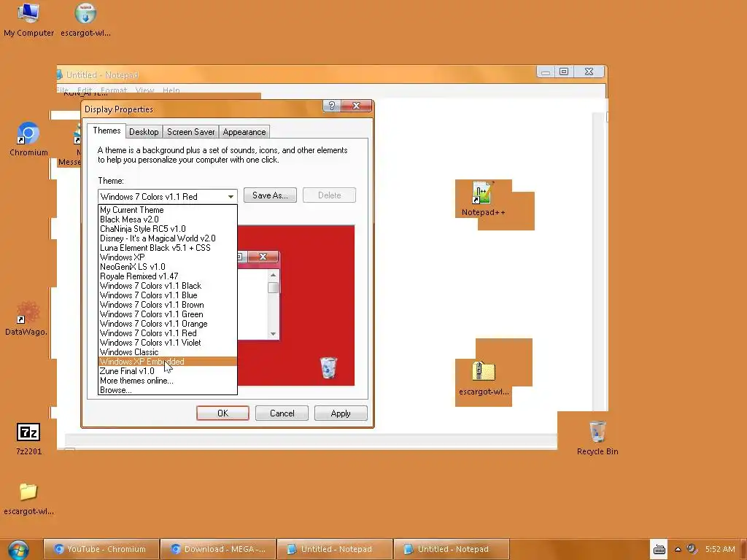Screen dimensions: 747x560
Task: Choose NeoGeniX LS v1.0 theme
Action: 168,267
